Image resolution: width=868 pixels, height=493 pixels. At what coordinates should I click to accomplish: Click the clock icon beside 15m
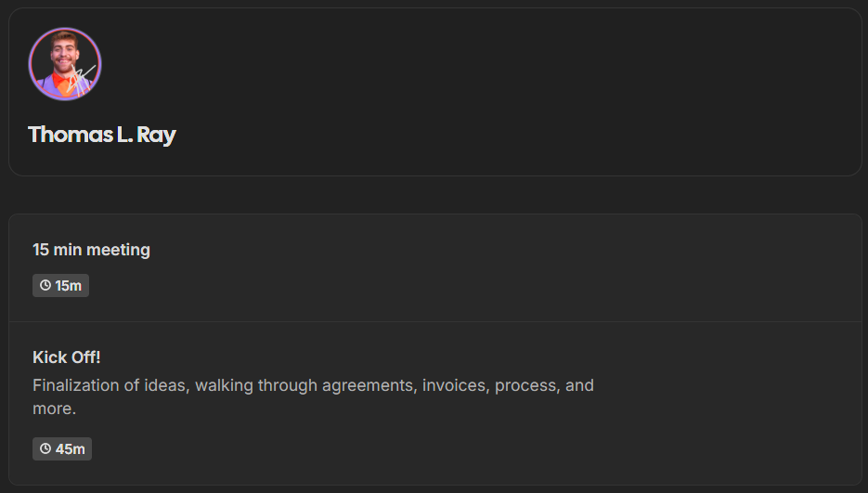point(45,285)
